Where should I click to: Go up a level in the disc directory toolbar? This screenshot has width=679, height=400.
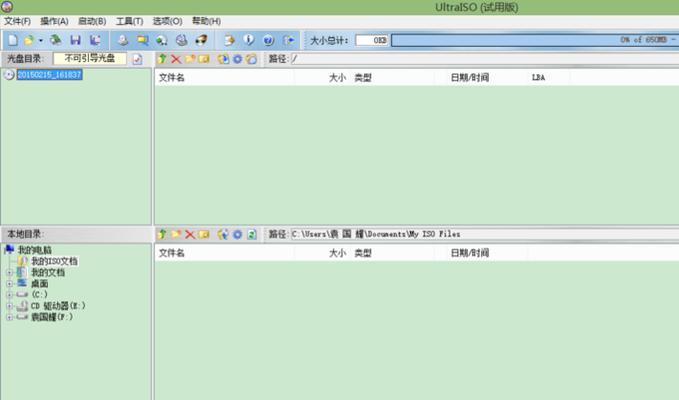(x=162, y=59)
